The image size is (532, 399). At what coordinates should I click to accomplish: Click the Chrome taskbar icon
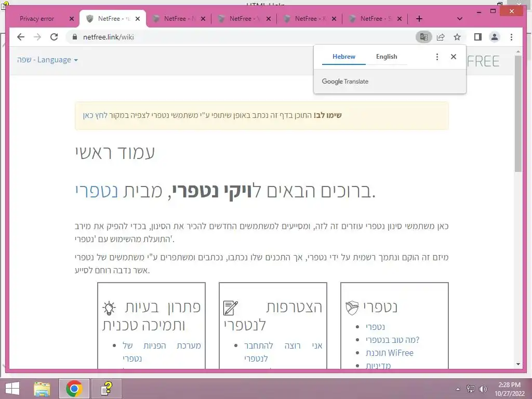pyautogui.click(x=74, y=389)
